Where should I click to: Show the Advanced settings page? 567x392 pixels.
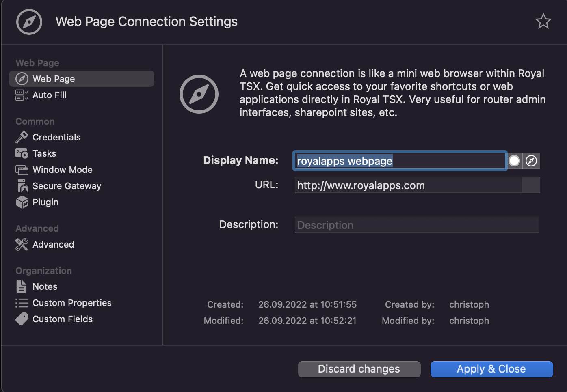pyautogui.click(x=53, y=244)
